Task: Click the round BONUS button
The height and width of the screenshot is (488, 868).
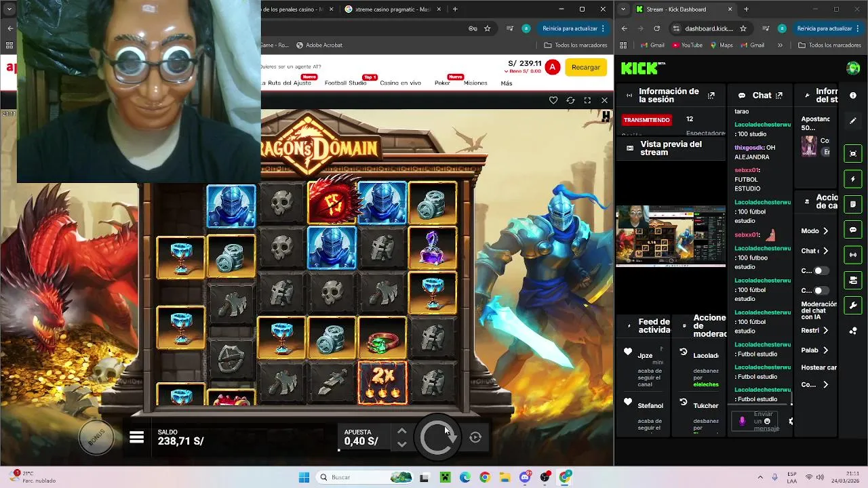Action: coord(96,436)
